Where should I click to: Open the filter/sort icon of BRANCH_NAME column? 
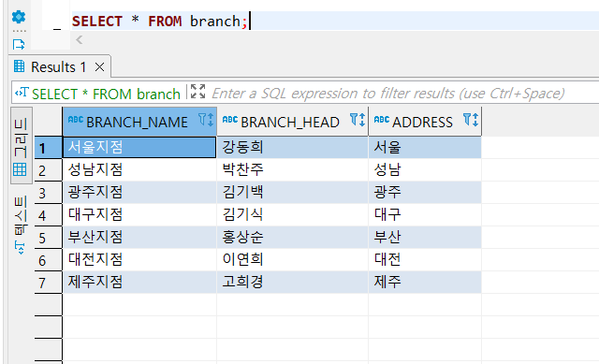(206, 120)
